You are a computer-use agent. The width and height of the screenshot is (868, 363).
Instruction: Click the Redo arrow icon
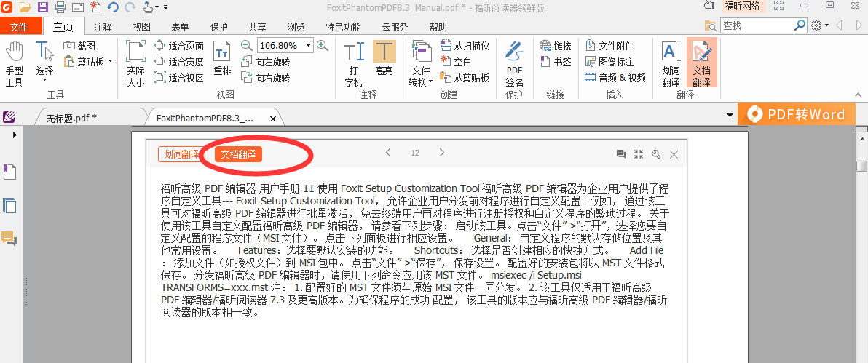coord(130,7)
